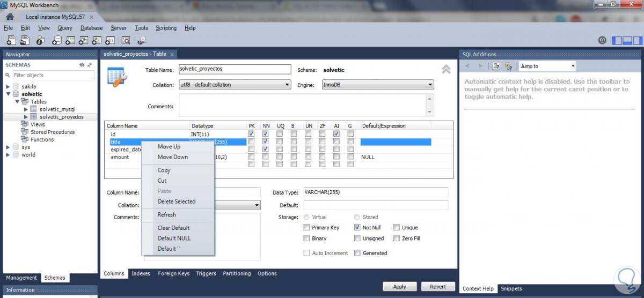
Task: Click the Search table data toolbar icon
Action: (x=126, y=40)
